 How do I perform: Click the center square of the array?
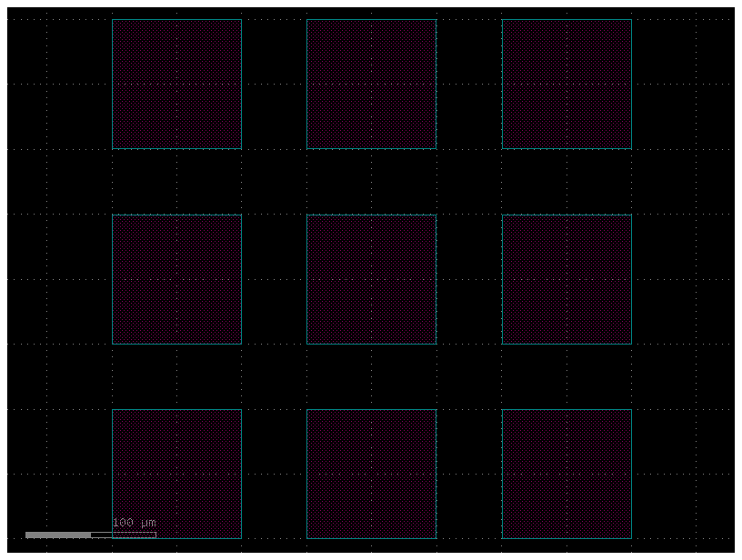[372, 279]
